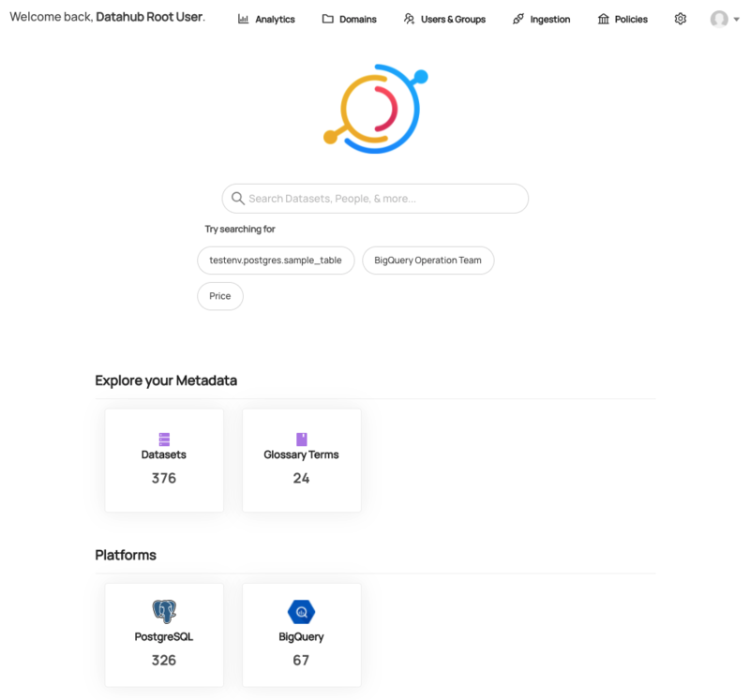Open settings via the gear icon
This screenshot has height=700, width=750.
681,19
